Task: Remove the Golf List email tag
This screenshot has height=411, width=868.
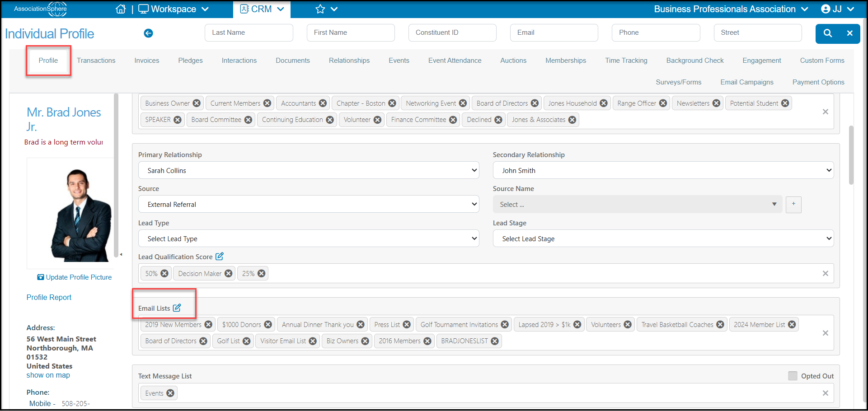Action: 247,341
